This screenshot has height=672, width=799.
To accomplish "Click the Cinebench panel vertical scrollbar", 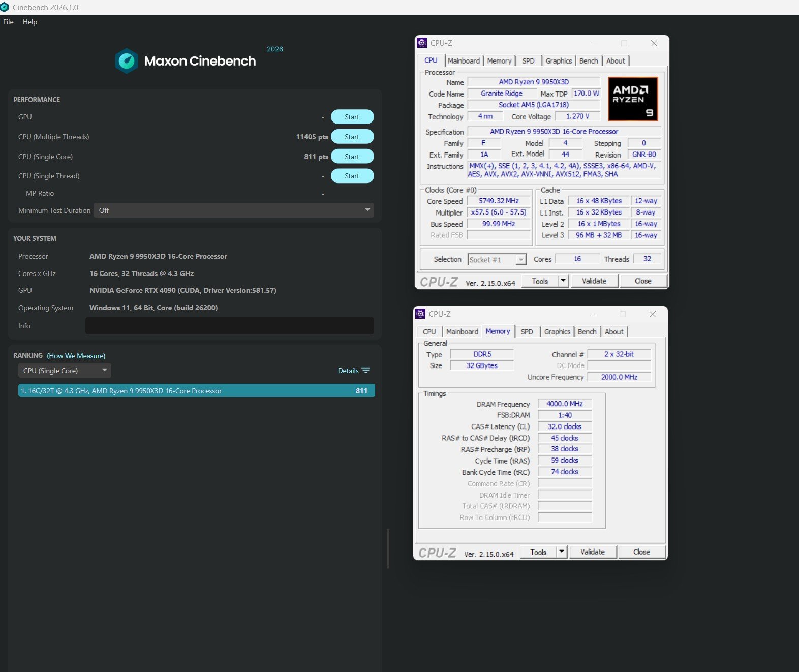I will click(x=388, y=548).
